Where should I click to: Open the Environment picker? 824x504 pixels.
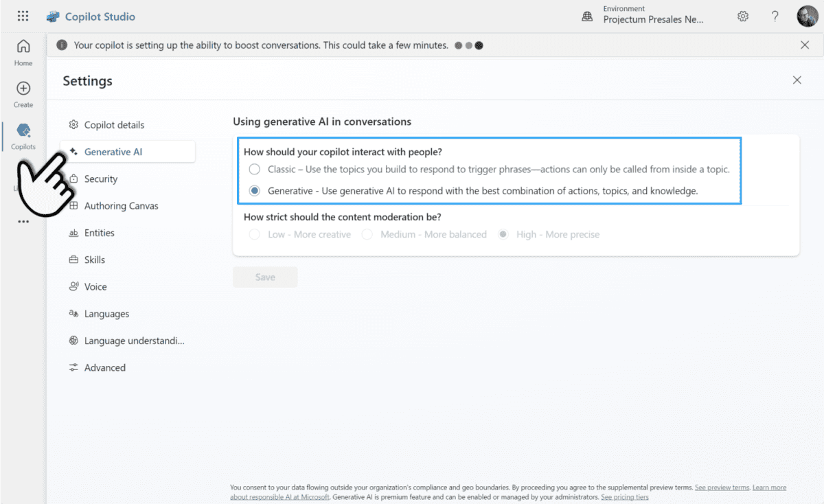645,15
